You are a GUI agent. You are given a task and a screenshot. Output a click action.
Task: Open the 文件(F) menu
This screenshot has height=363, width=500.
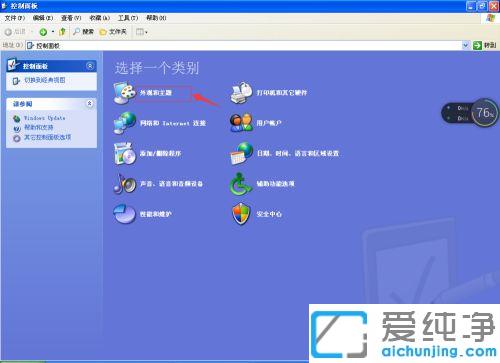pyautogui.click(x=15, y=18)
